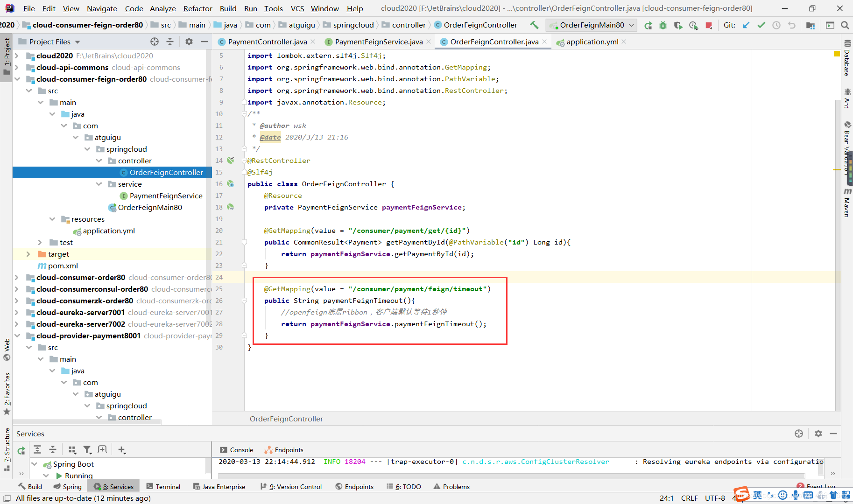Hide the Project panel with the minus icon
853x504 pixels.
tap(204, 42)
